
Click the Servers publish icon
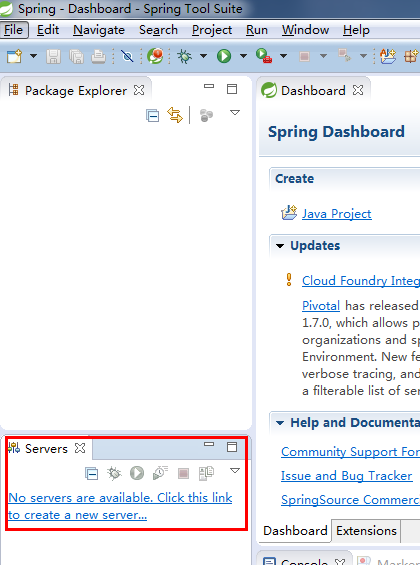(206, 473)
